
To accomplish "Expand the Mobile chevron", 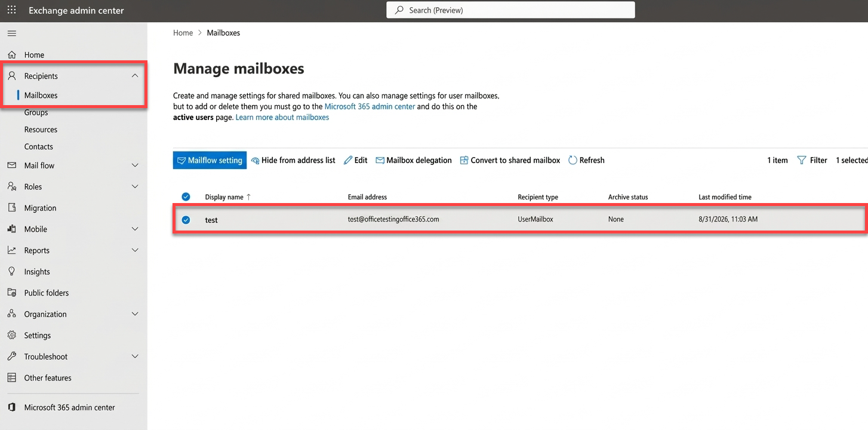I will (135, 229).
